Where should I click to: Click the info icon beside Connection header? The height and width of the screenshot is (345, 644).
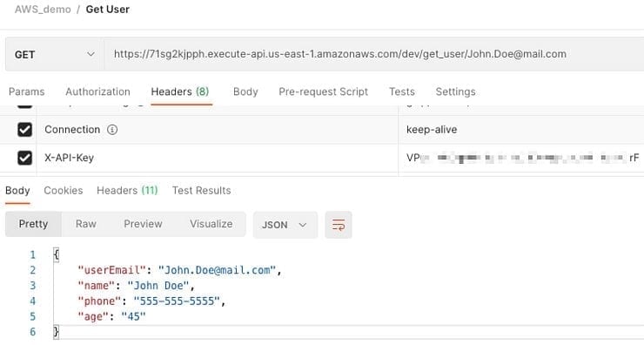tap(112, 130)
